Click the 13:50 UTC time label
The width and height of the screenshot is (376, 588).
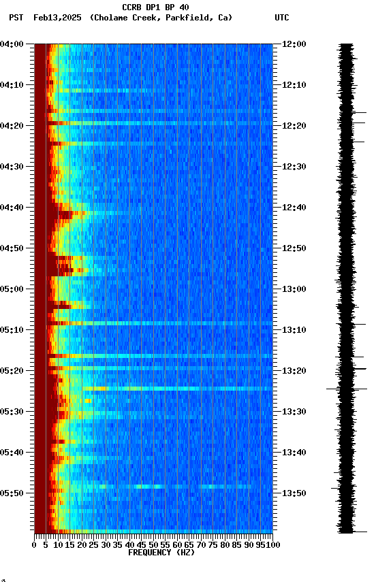pos(294,493)
